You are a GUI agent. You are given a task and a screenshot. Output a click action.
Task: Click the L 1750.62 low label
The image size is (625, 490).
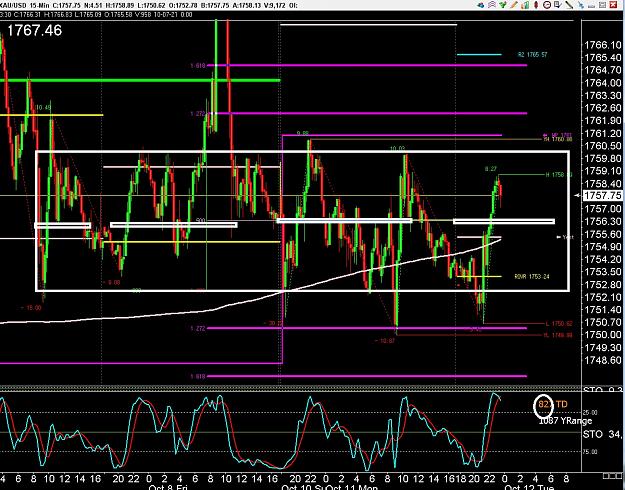[x=559, y=323]
